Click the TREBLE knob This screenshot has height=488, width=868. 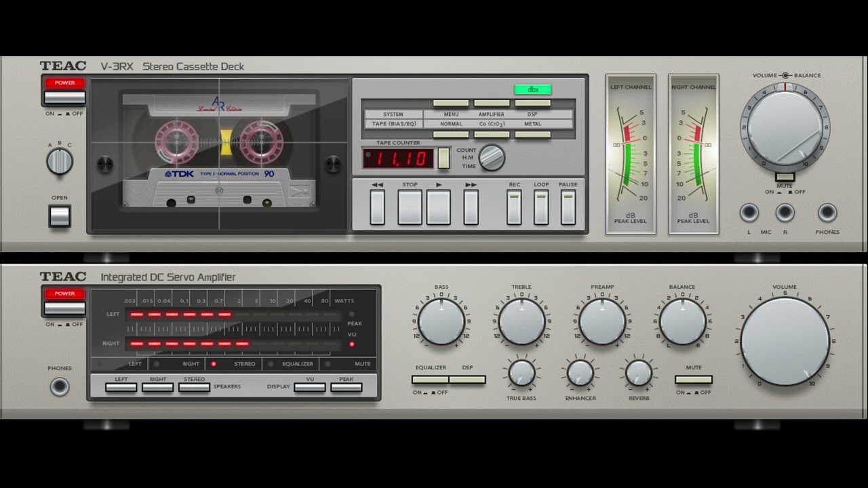point(521,321)
